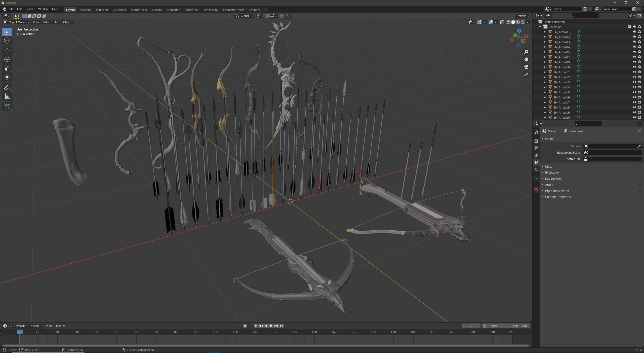This screenshot has width=644, height=353.
Task: Expand the Units panel
Action: [548, 167]
